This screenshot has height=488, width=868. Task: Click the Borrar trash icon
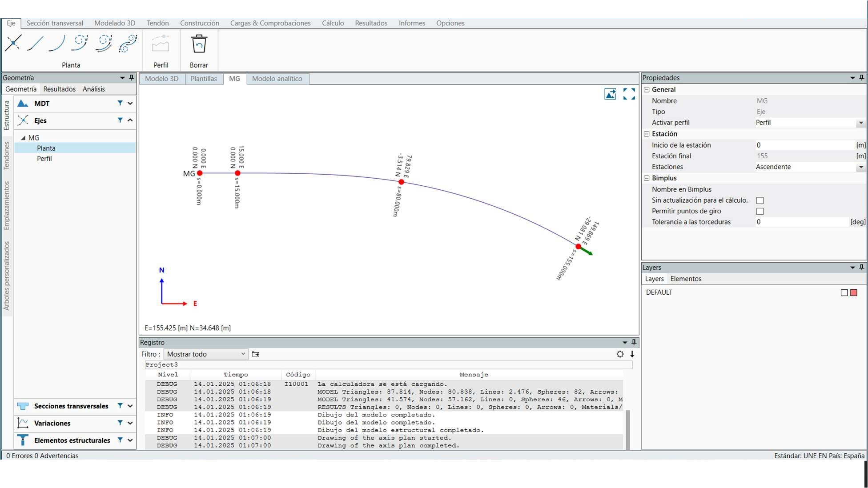tap(199, 44)
